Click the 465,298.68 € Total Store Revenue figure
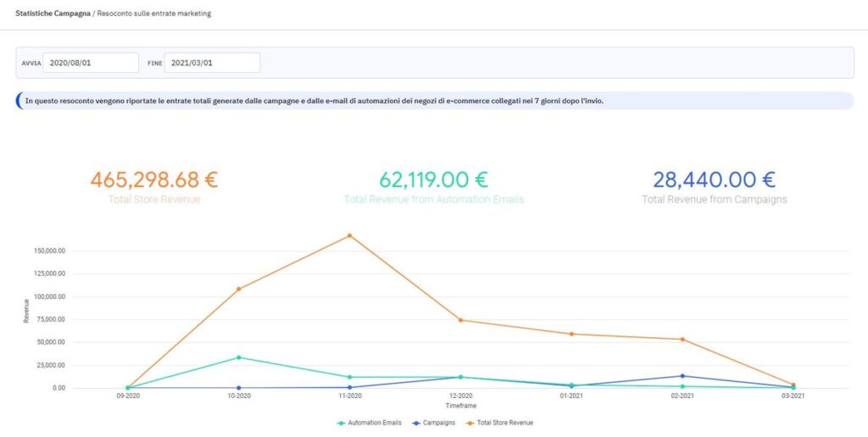Screen dimensions: 868x437 click(154, 180)
